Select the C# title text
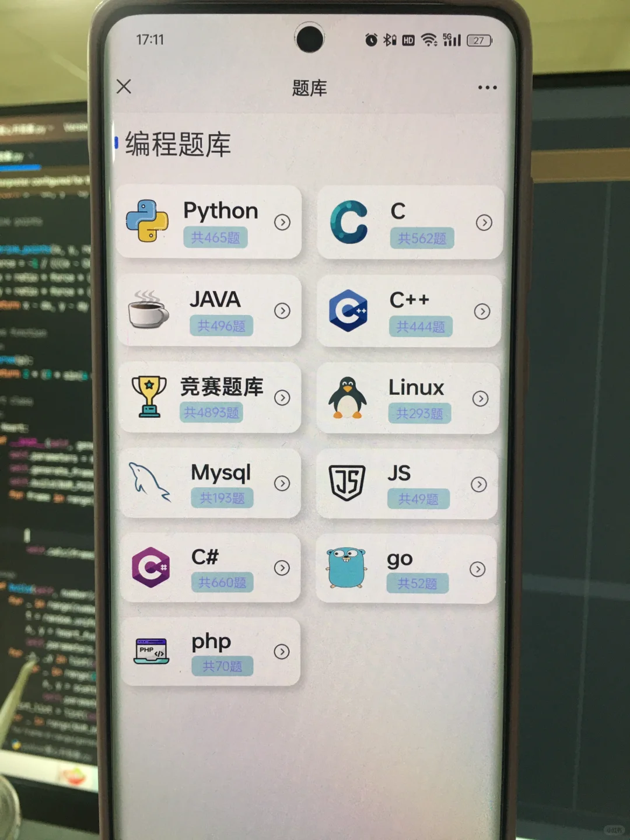This screenshot has width=630, height=840. (x=205, y=557)
